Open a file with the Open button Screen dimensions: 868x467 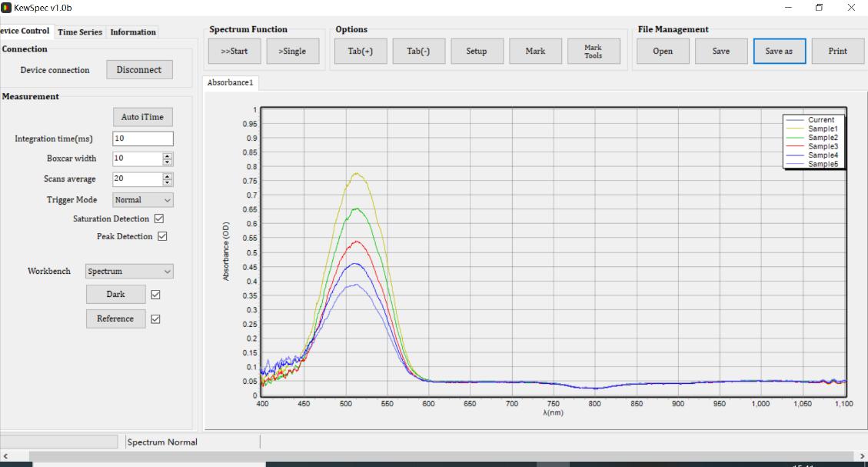click(x=663, y=52)
